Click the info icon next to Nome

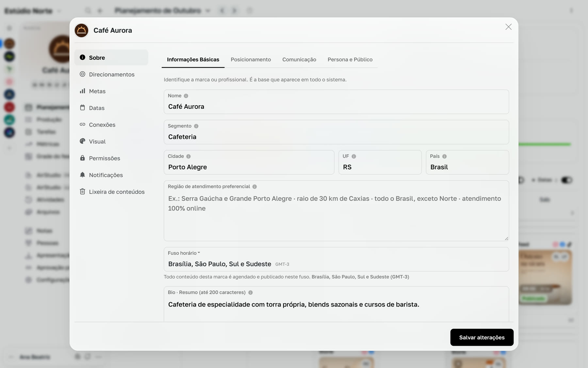tap(186, 96)
